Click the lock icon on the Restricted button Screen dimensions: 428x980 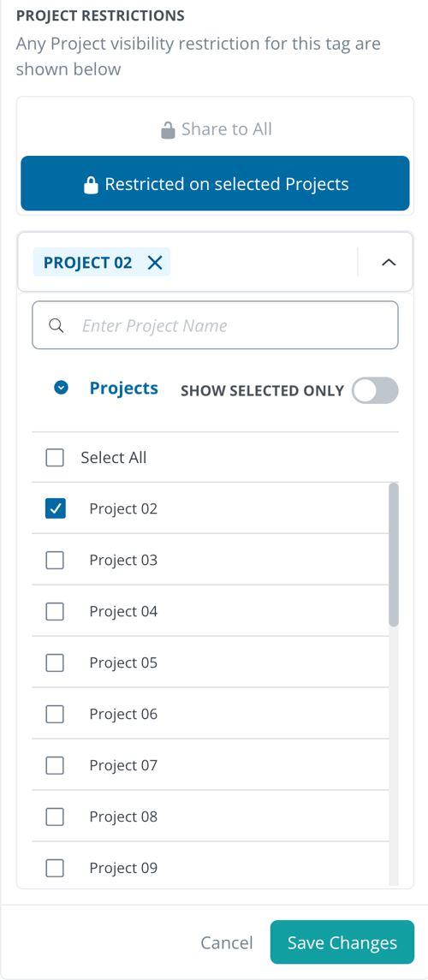[92, 185]
